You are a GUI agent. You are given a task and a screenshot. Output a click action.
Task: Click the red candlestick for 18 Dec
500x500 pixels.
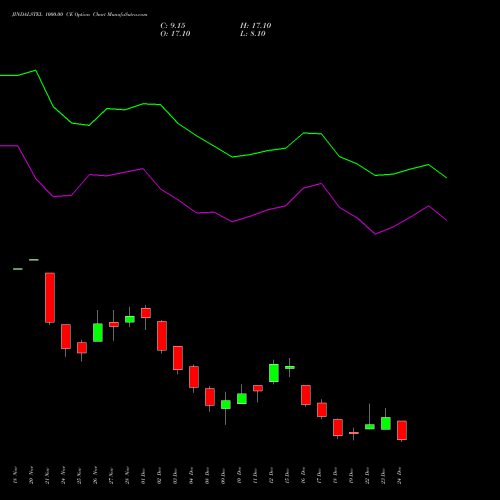coord(338,427)
